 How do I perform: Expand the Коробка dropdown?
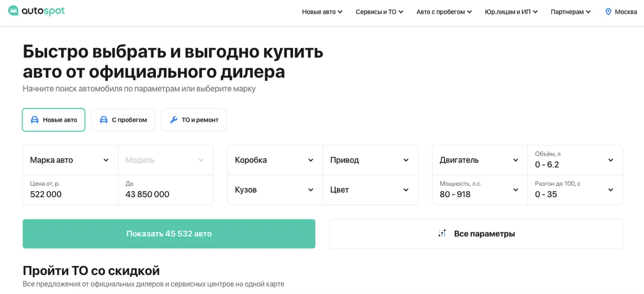click(275, 160)
